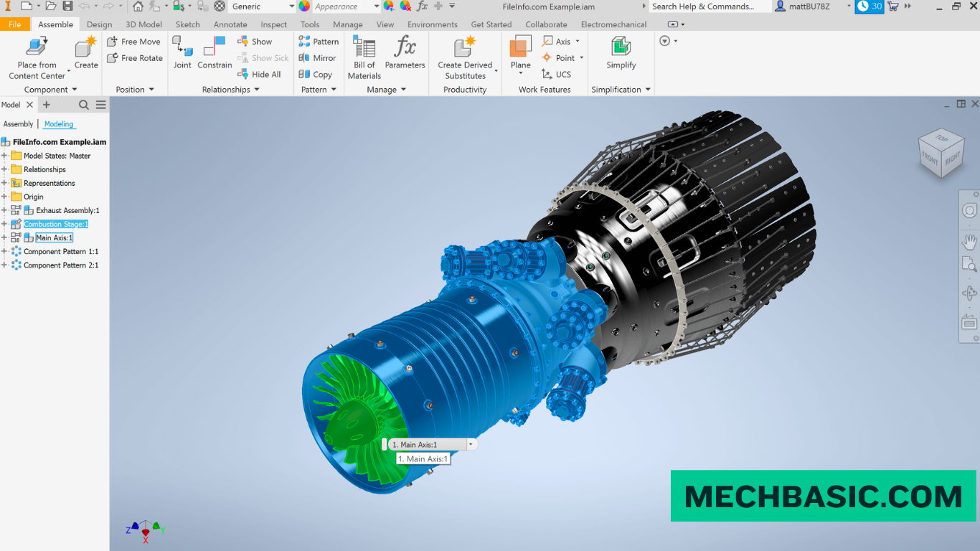
Task: Click the Place from Content Center icon
Action: coord(37,59)
